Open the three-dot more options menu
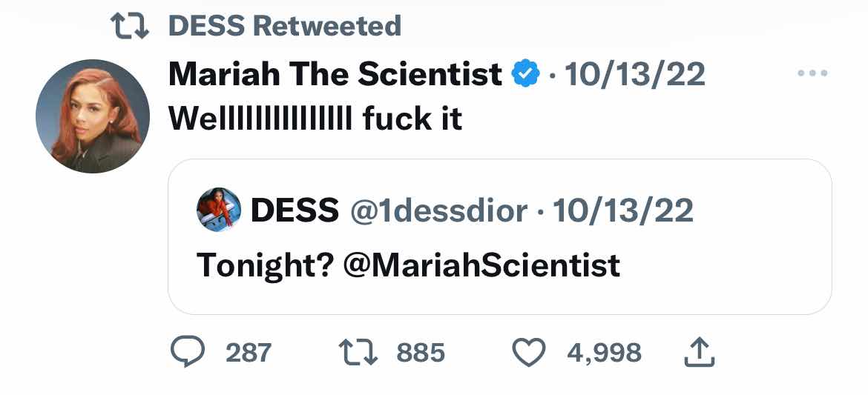The width and height of the screenshot is (868, 395). (812, 74)
